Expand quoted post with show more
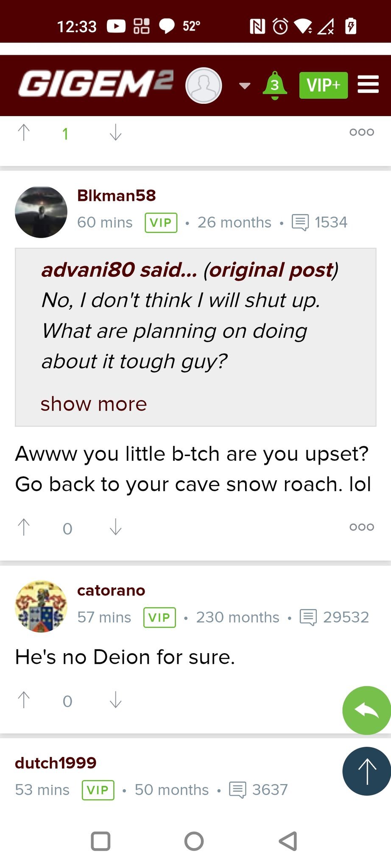This screenshot has height=868, width=391. tap(94, 403)
